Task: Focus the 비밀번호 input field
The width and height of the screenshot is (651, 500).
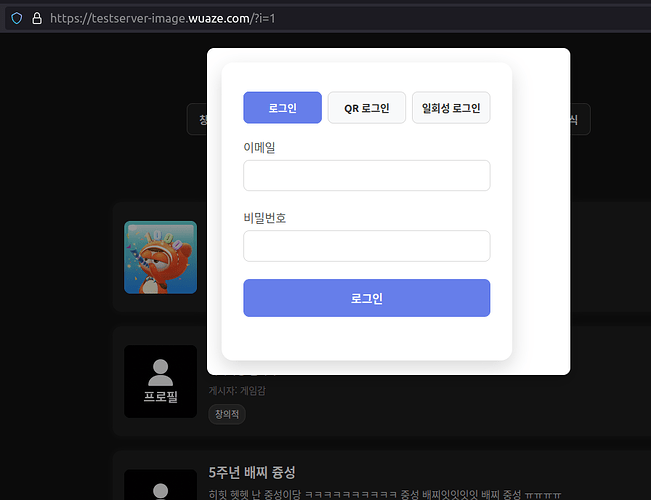Action: click(x=367, y=246)
